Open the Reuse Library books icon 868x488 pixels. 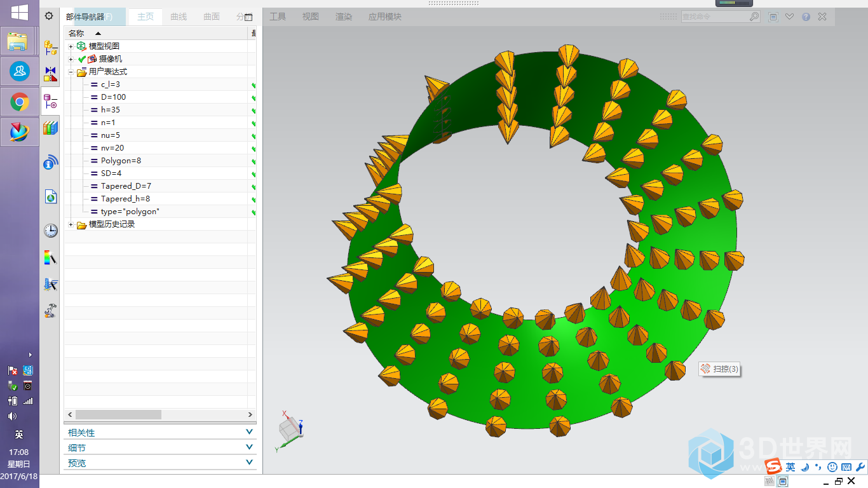tap(50, 128)
